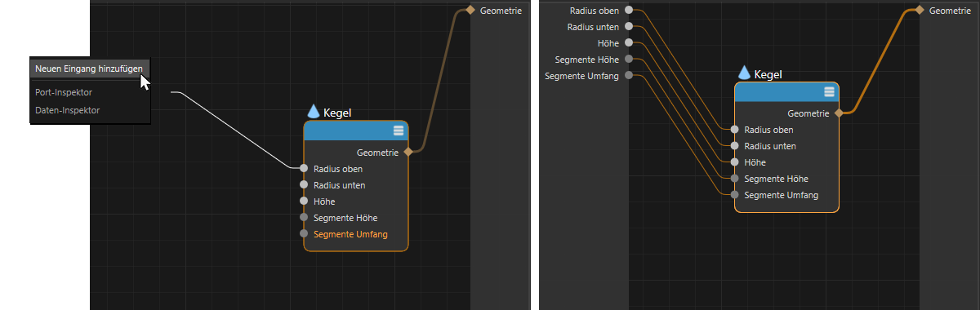Select the right Kegel node blue header
This screenshot has height=310, width=980.
786,92
